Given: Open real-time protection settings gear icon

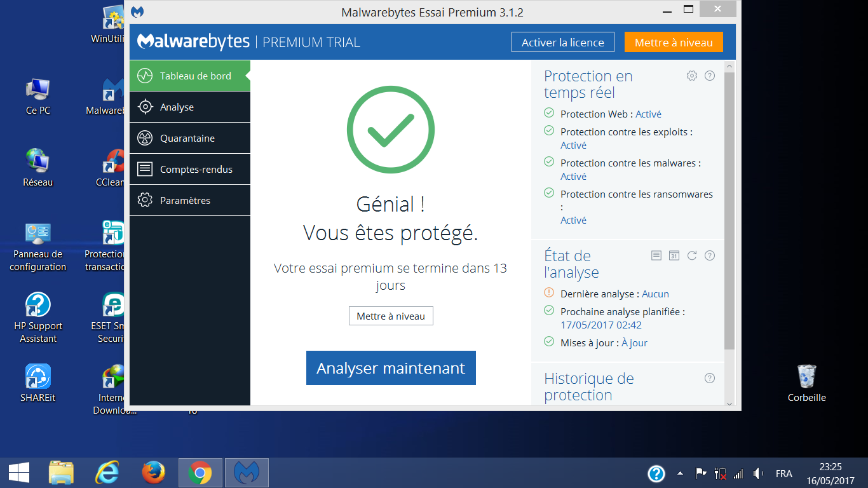Looking at the screenshot, I should pyautogui.click(x=692, y=76).
